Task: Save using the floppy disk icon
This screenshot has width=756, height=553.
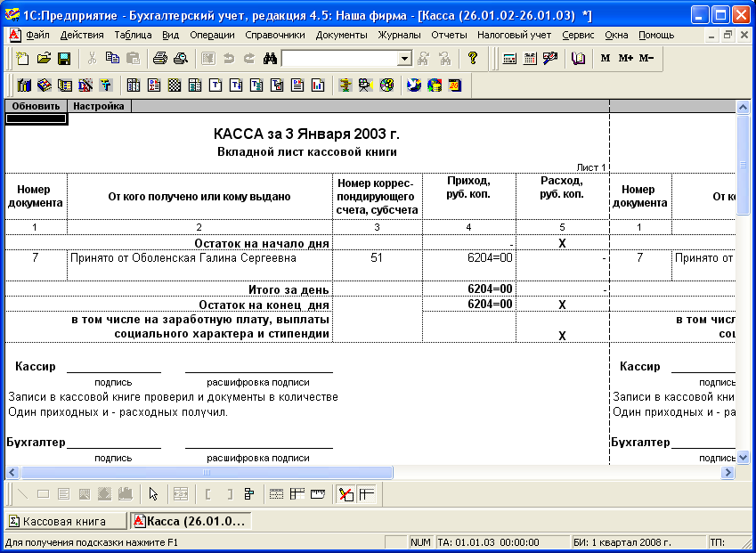Action: click(x=64, y=59)
